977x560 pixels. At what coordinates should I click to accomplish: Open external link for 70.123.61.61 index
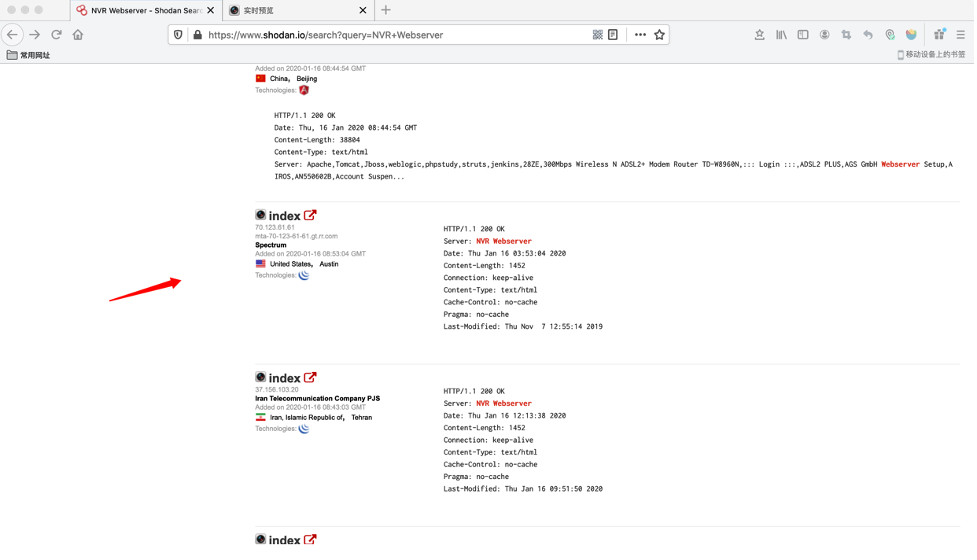click(x=310, y=215)
